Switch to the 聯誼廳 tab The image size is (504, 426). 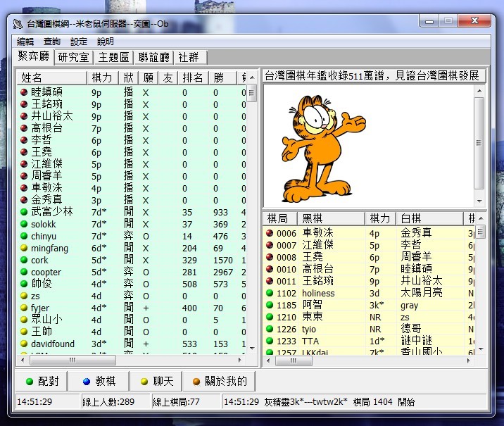pyautogui.click(x=153, y=58)
